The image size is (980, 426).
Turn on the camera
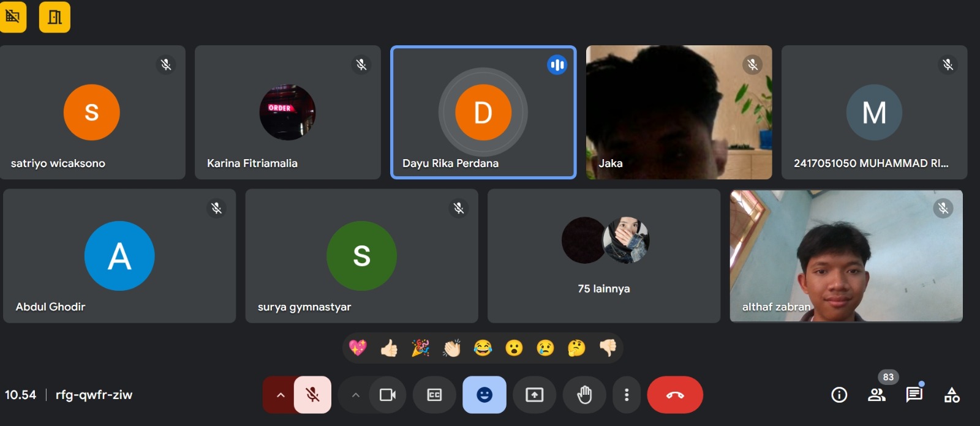pyautogui.click(x=387, y=395)
